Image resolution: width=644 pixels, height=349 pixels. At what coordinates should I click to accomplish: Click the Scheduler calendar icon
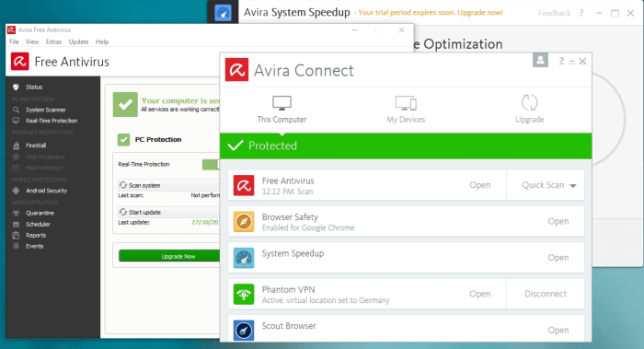pyautogui.click(x=16, y=225)
